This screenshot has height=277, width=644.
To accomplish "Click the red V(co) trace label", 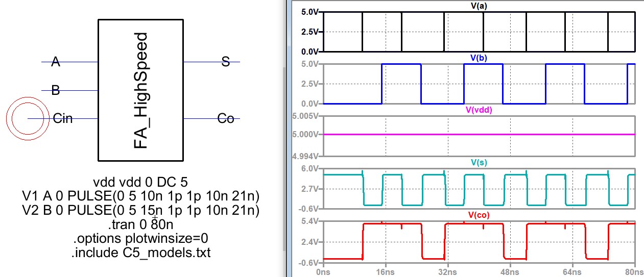I will (479, 215).
